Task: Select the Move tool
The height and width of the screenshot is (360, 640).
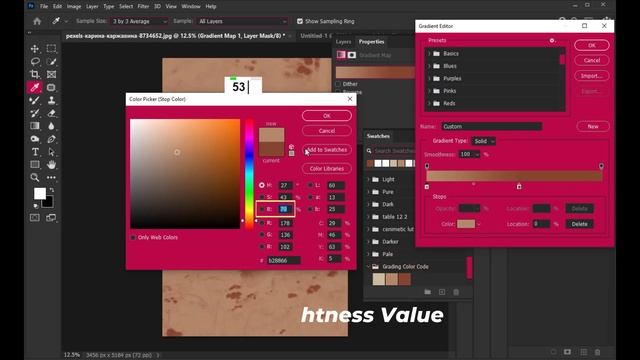Action: 35,49
